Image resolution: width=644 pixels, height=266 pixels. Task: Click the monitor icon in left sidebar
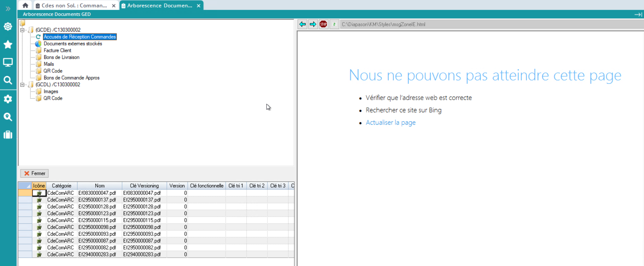(8, 62)
